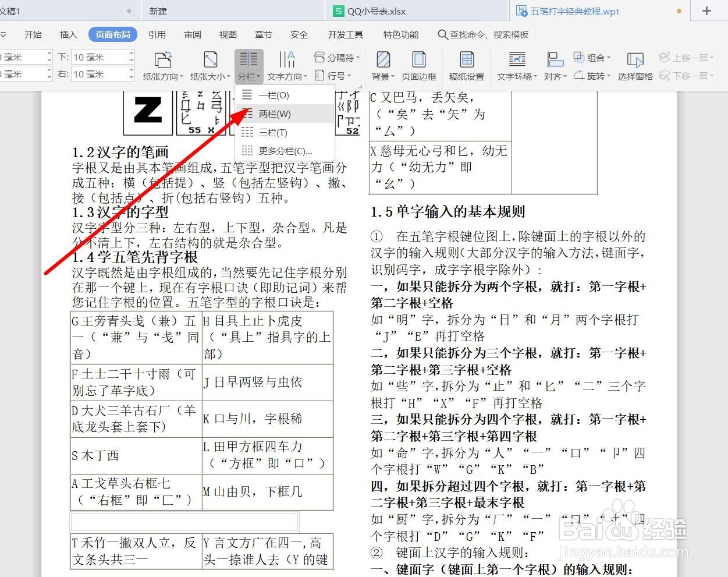Open 稿纸设置 (Grid paper settings)
Image resolution: width=728 pixels, height=577 pixels.
[x=466, y=64]
